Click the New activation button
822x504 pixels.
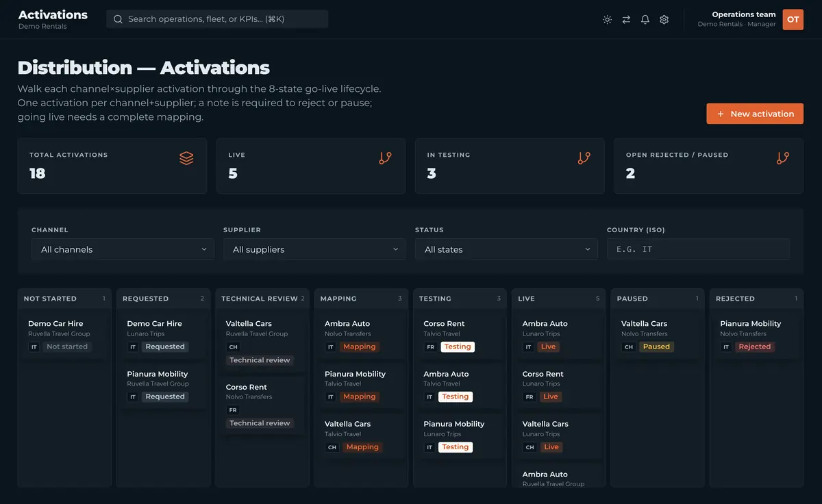[x=755, y=114]
